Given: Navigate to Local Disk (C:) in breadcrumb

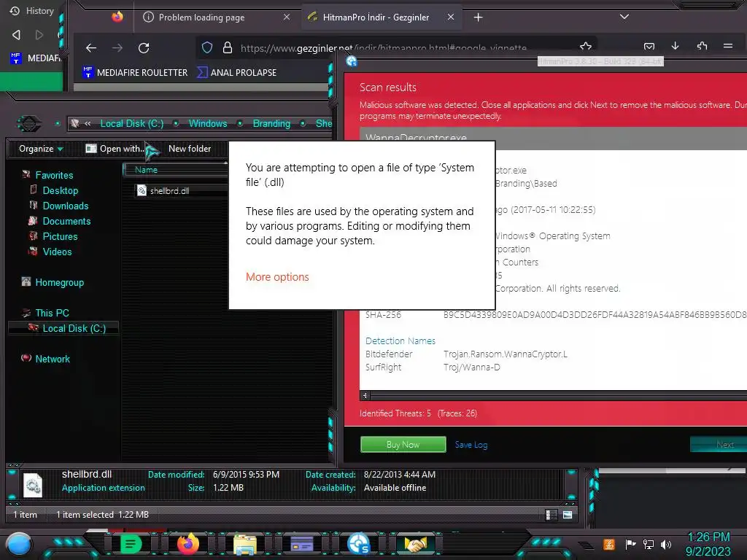Looking at the screenshot, I should [131, 123].
